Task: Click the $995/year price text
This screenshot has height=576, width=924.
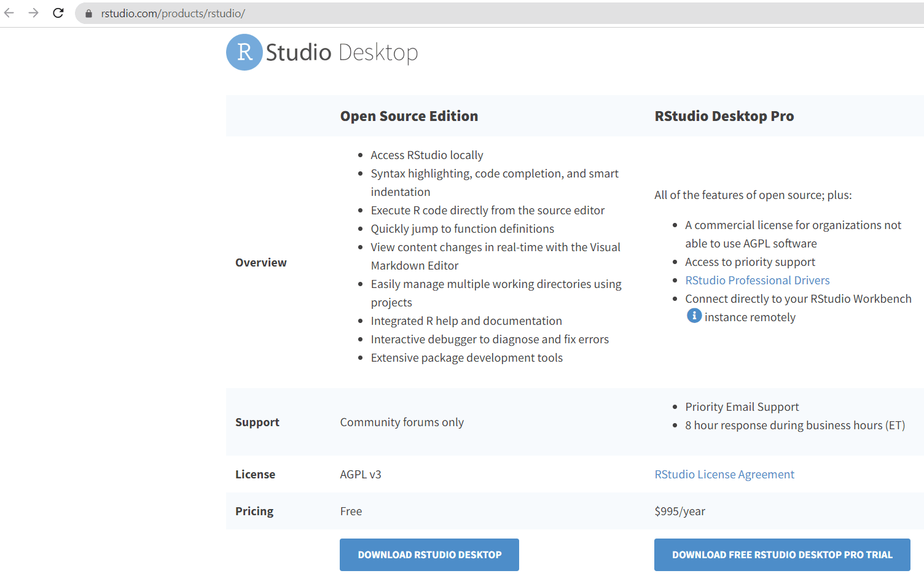Action: pos(679,512)
